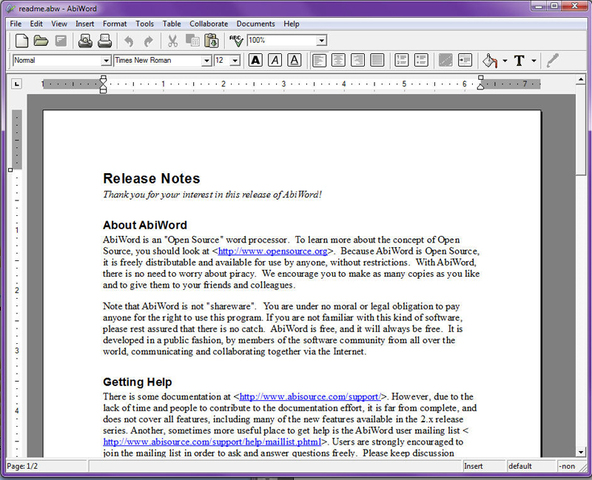The height and width of the screenshot is (480, 592).
Task: Click the indent paragraph toolbar icon
Action: (465, 60)
